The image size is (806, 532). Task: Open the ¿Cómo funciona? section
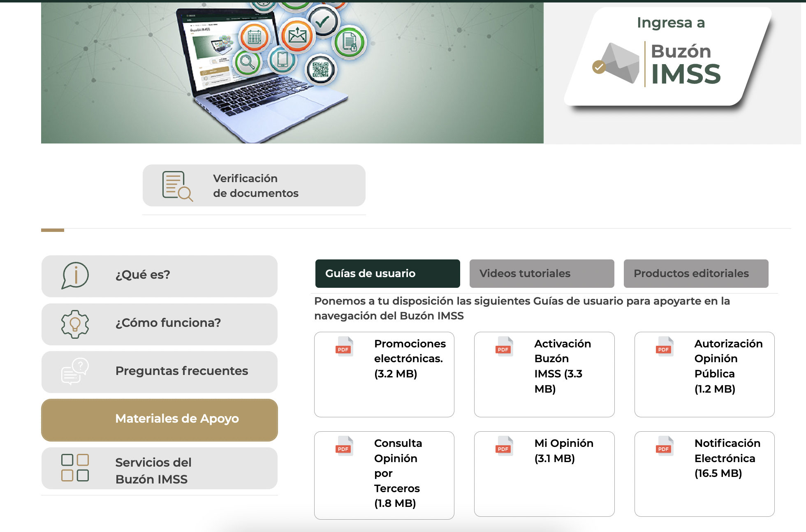[160, 324]
